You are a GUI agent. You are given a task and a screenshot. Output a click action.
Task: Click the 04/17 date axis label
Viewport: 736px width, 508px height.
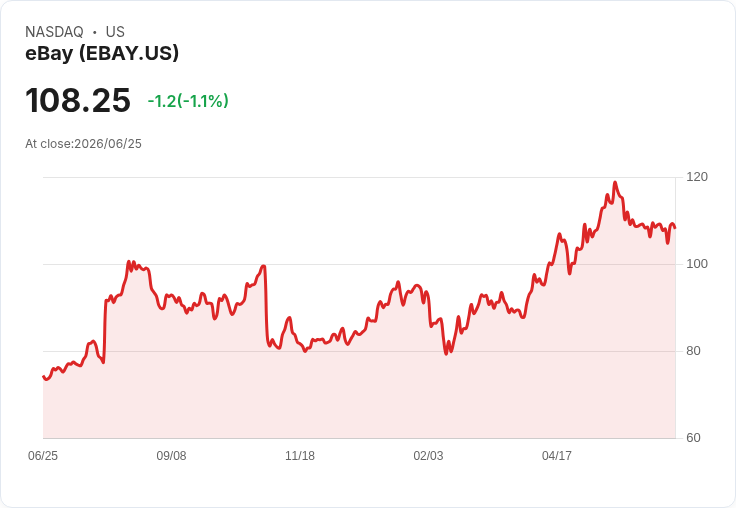(x=557, y=456)
